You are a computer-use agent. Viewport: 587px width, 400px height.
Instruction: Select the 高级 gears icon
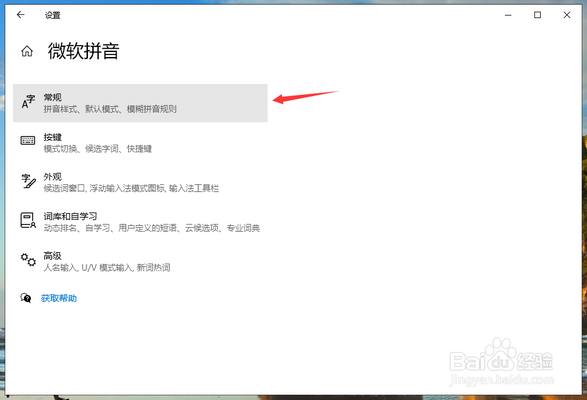(28, 259)
